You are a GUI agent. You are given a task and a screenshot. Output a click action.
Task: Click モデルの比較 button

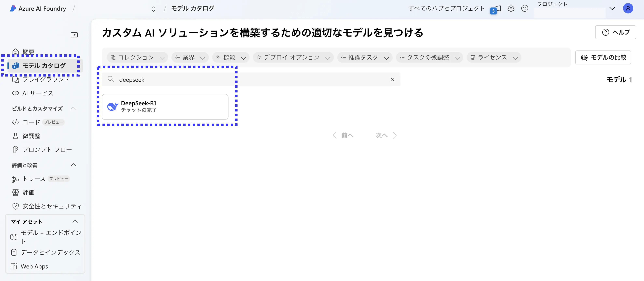(x=603, y=57)
